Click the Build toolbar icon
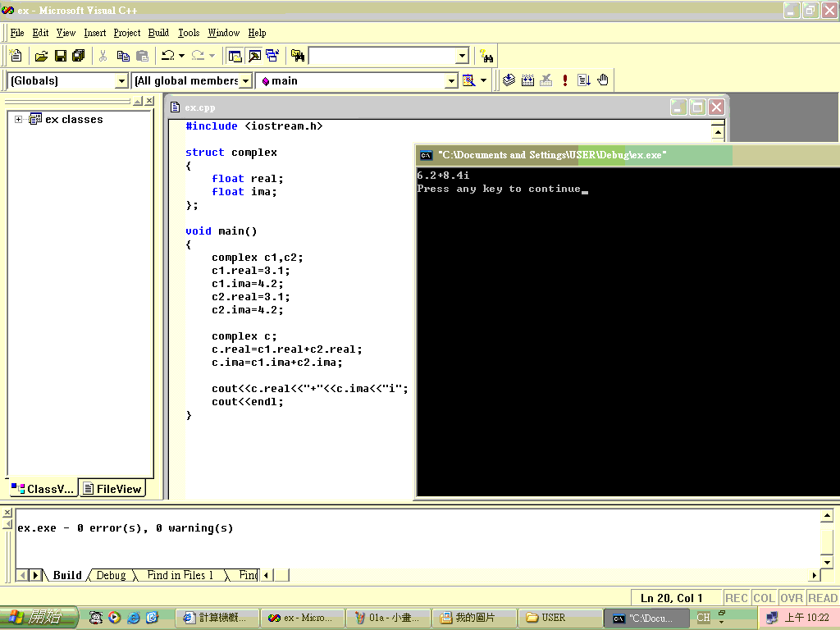Screen dimensions: 840x630 (527, 80)
